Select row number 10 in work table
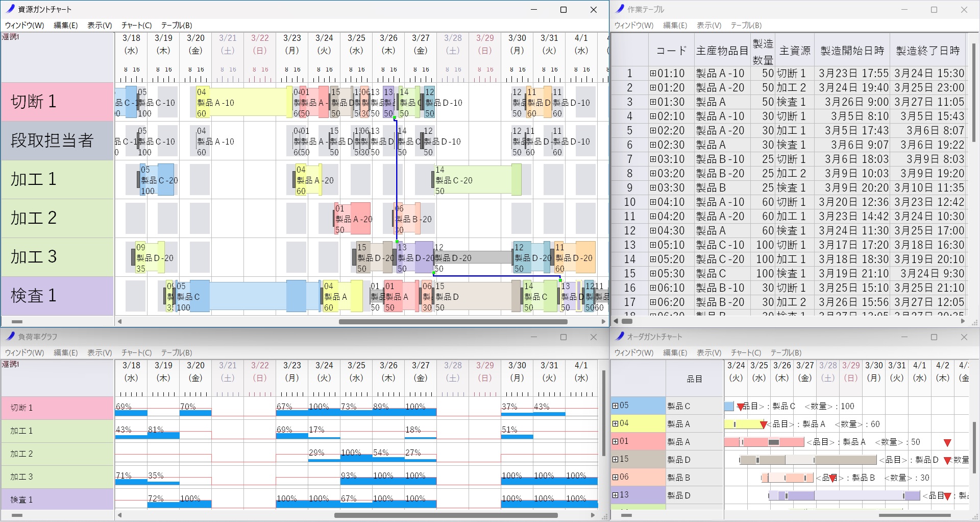 coord(630,202)
